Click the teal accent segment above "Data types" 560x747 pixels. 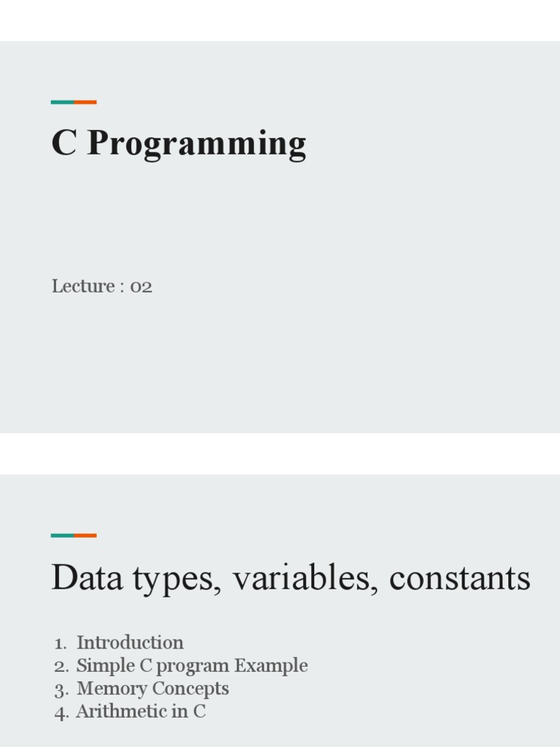[x=62, y=535]
